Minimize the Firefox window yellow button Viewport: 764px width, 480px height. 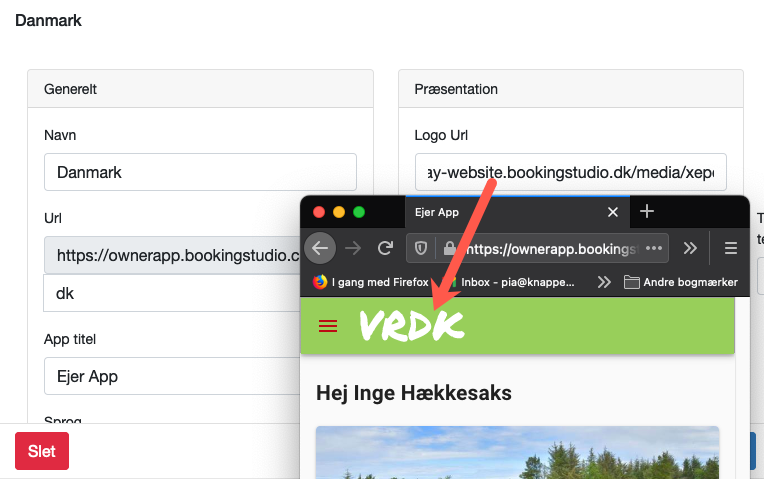[x=339, y=212]
